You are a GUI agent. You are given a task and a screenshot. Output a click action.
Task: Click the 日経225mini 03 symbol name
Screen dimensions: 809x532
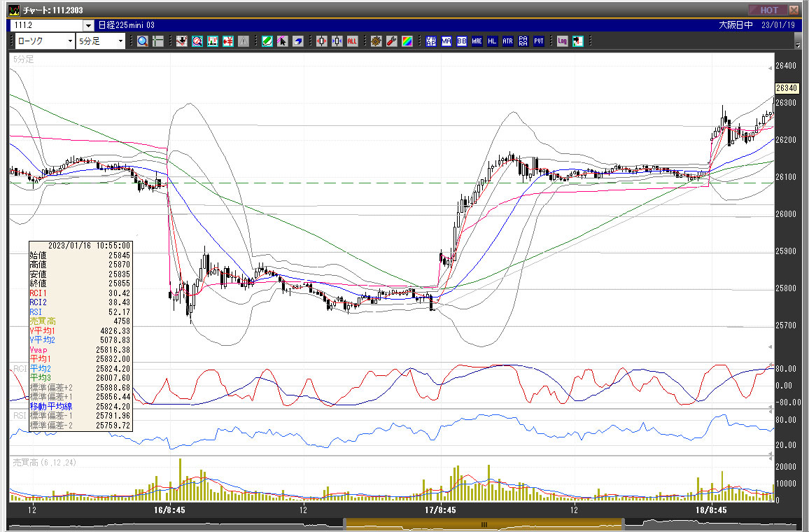[x=127, y=25]
